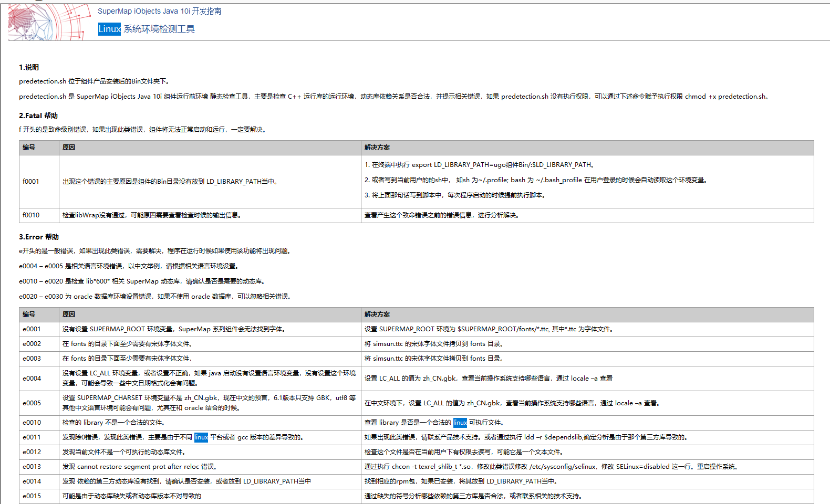Image resolution: width=830 pixels, height=504 pixels.
Task: Click the e0010 error code cell
Action: coord(39,423)
